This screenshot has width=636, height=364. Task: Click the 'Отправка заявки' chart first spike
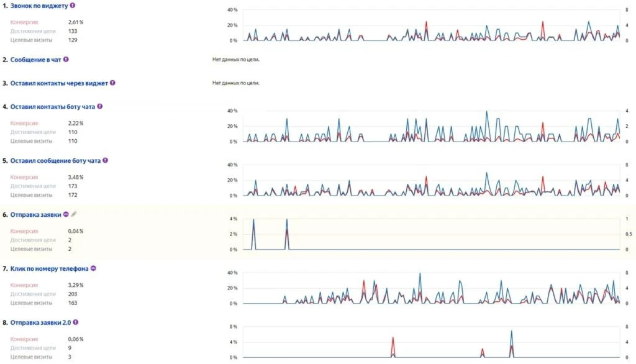pyautogui.click(x=254, y=234)
